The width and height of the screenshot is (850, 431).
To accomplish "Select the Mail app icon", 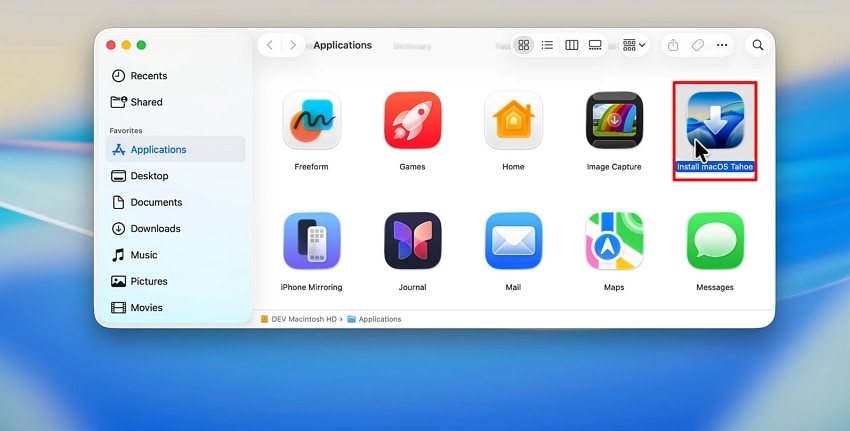I will (x=513, y=241).
